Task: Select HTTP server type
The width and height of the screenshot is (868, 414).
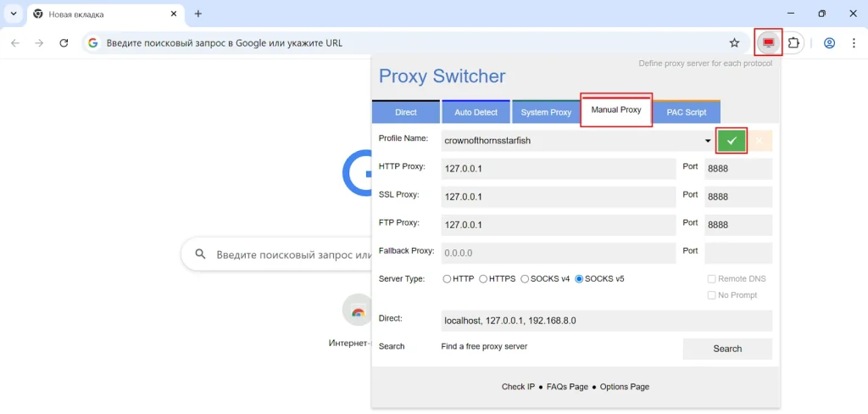Action: tap(447, 279)
